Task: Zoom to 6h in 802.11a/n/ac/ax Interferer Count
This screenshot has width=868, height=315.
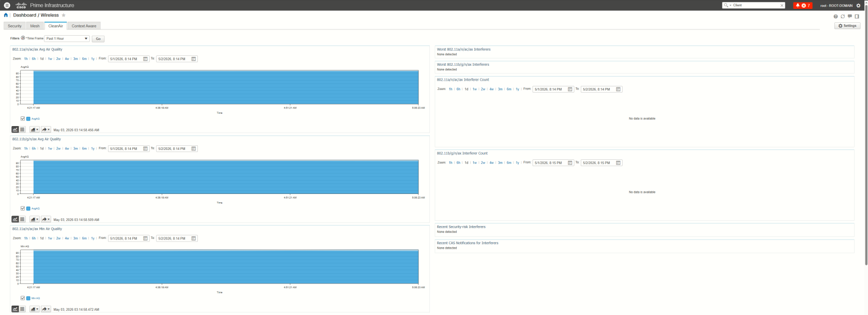Action: point(458,89)
